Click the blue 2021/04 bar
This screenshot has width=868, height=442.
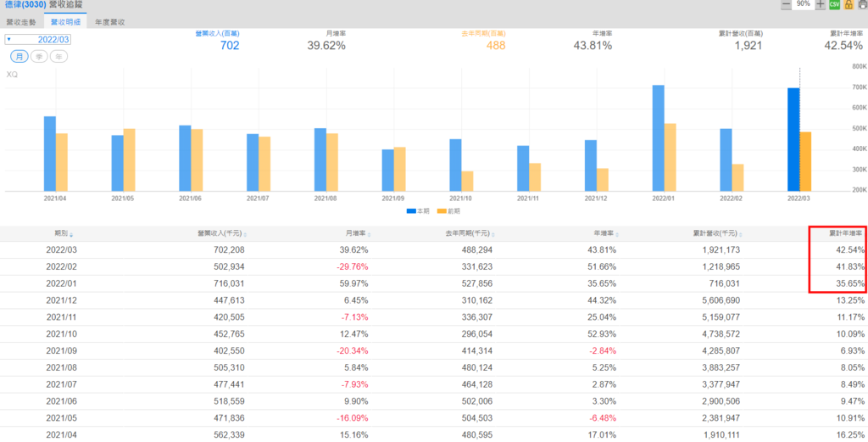coord(50,154)
